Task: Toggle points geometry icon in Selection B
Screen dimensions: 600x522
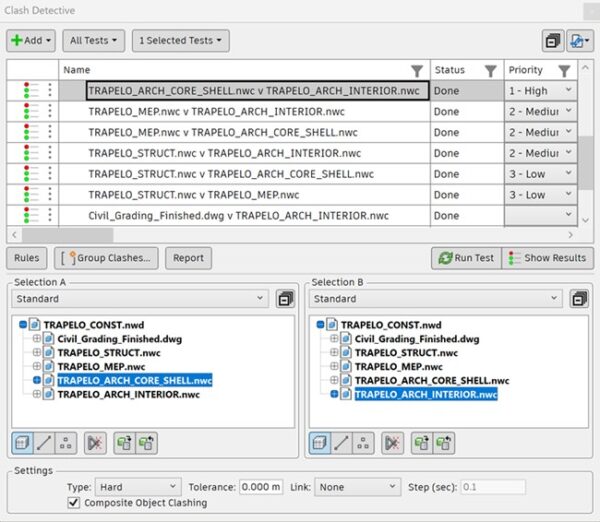Action: click(x=363, y=443)
